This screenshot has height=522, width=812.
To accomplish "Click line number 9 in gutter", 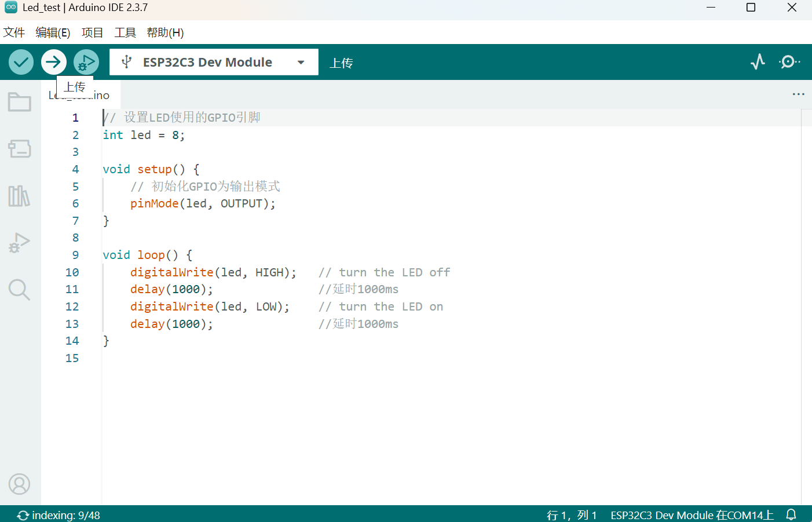I will [x=75, y=255].
